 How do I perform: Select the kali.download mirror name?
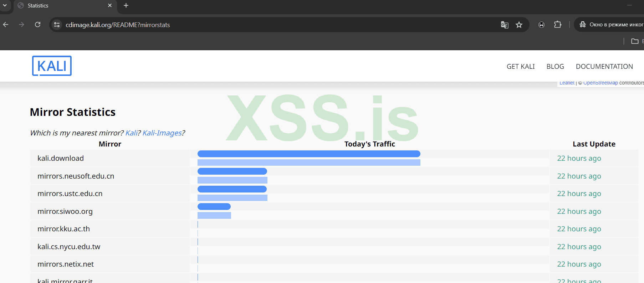(x=61, y=158)
